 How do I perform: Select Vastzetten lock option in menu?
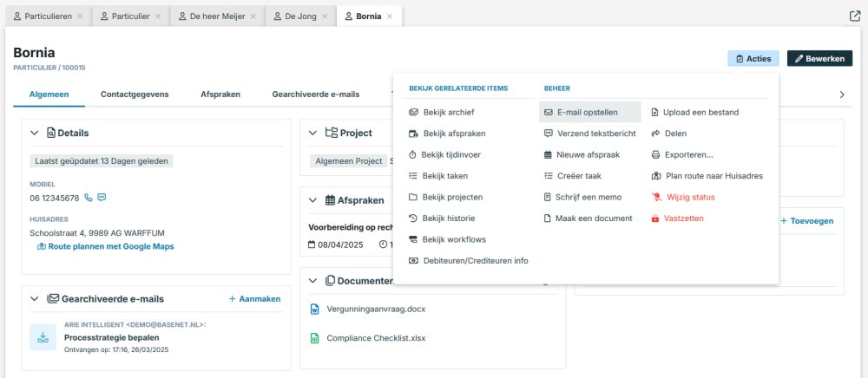[683, 218]
